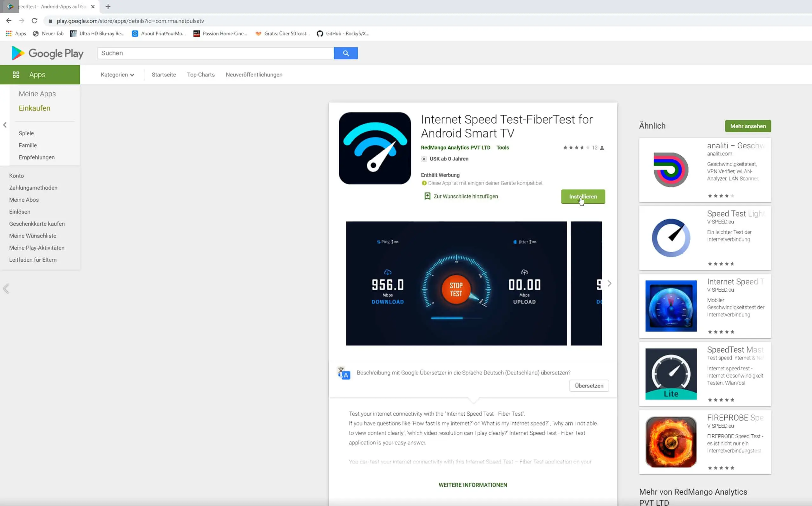Open the Internet Speed Test V-SPEED app icon
The height and width of the screenshot is (506, 812).
[671, 306]
